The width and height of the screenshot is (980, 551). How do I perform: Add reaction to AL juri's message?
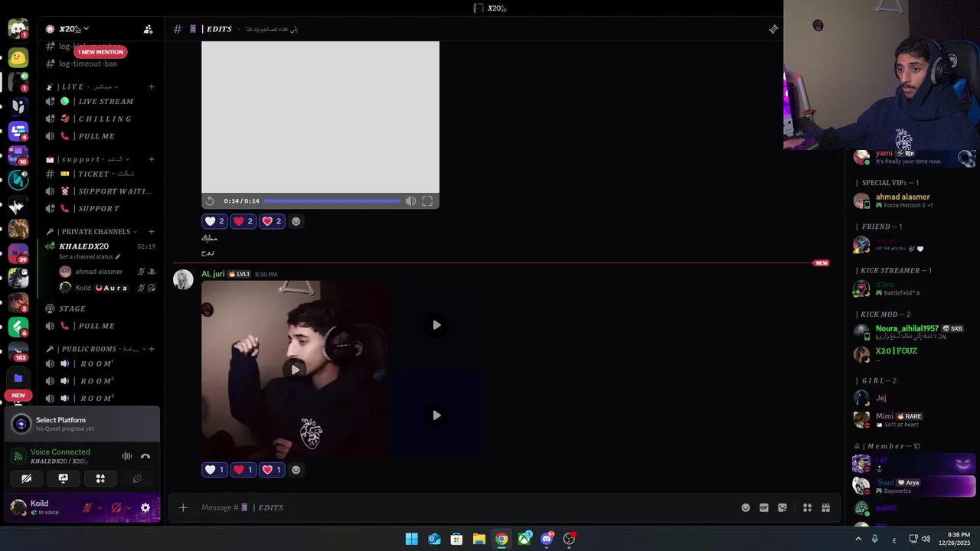coord(296,470)
